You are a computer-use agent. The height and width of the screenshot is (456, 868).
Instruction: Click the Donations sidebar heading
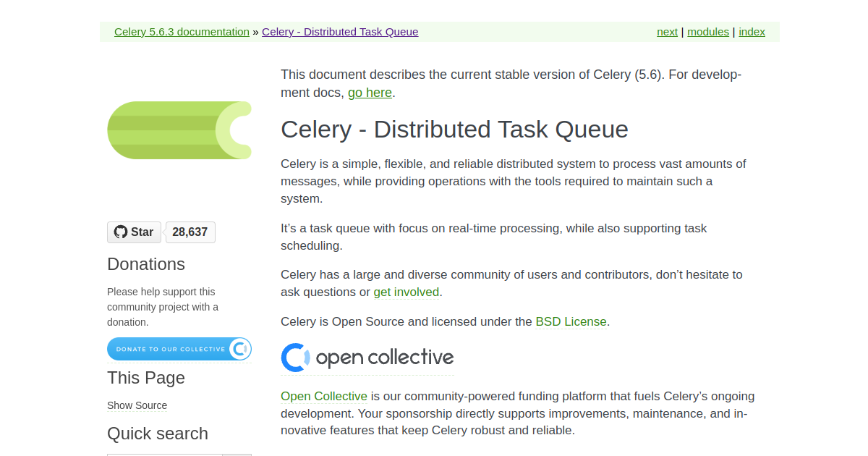146,264
